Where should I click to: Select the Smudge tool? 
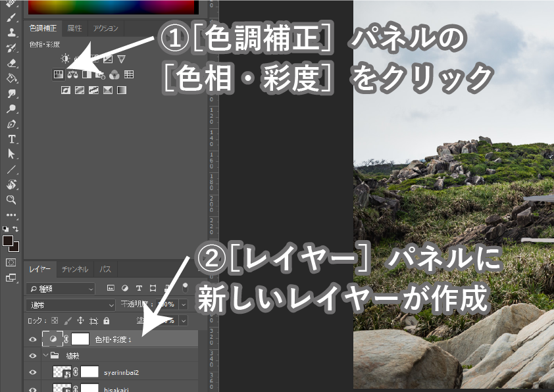click(x=11, y=93)
